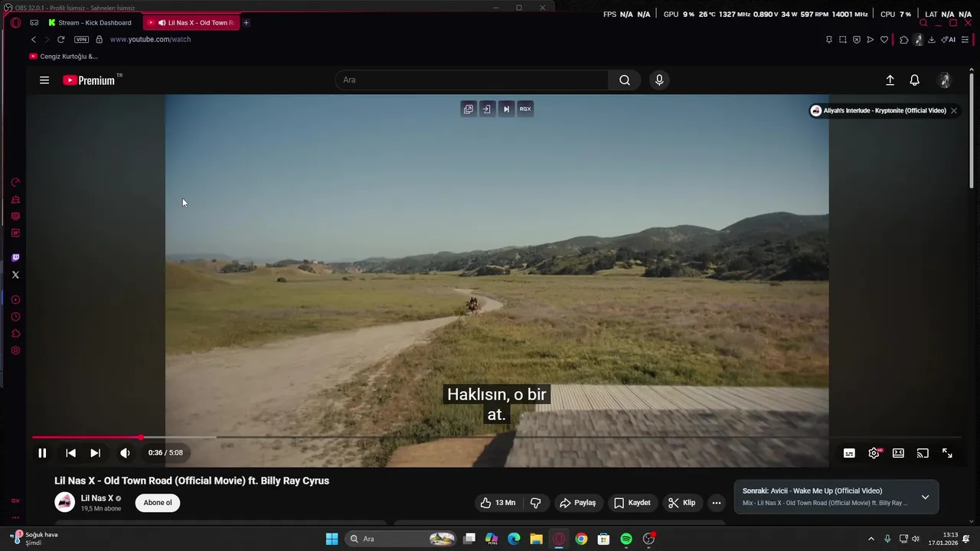Open a new browser tab
Image resolution: width=980 pixels, height=551 pixels.
coord(247,23)
